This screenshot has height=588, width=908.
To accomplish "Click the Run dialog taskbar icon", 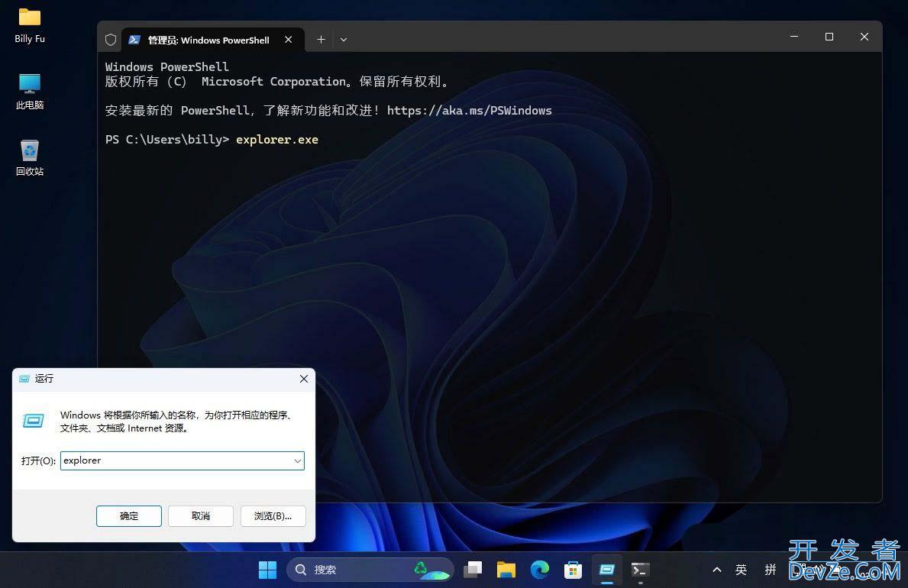I will tap(607, 570).
